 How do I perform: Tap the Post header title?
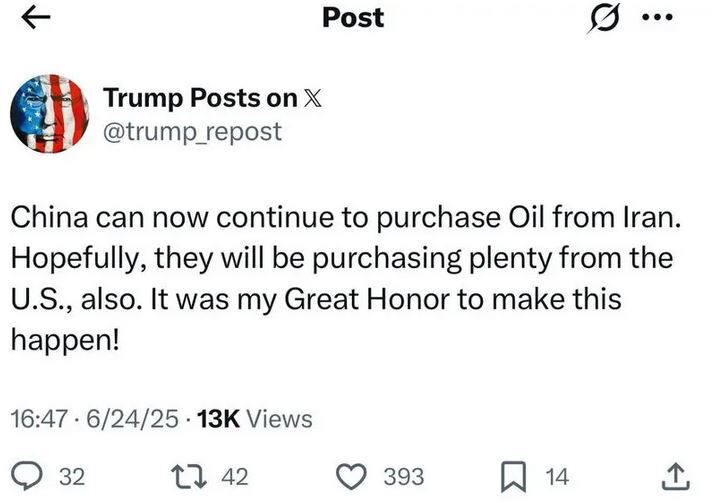353,18
